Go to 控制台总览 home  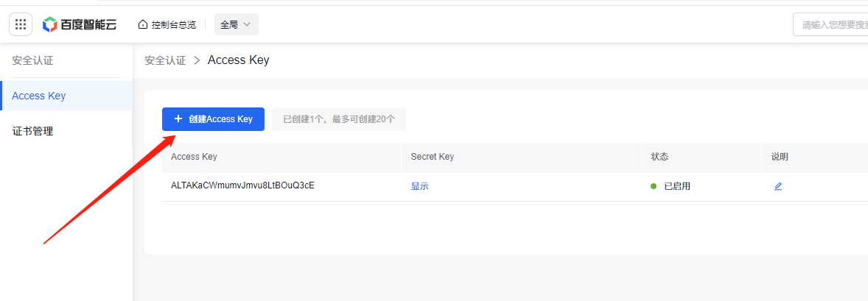[x=167, y=24]
